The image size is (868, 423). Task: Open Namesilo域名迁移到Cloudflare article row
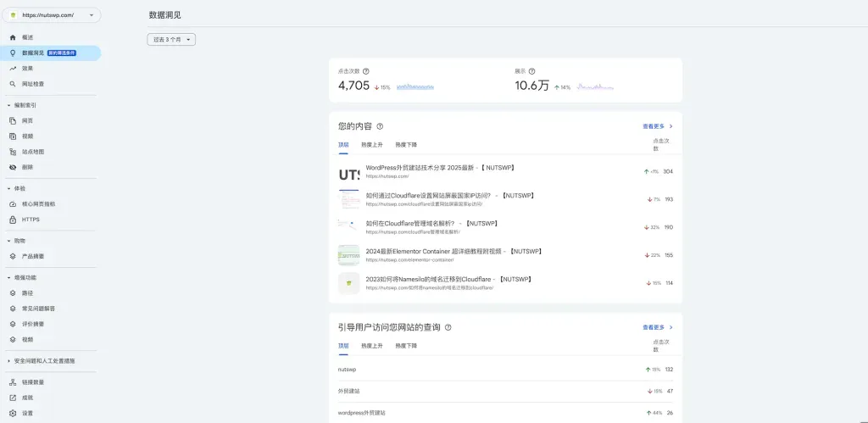505,283
